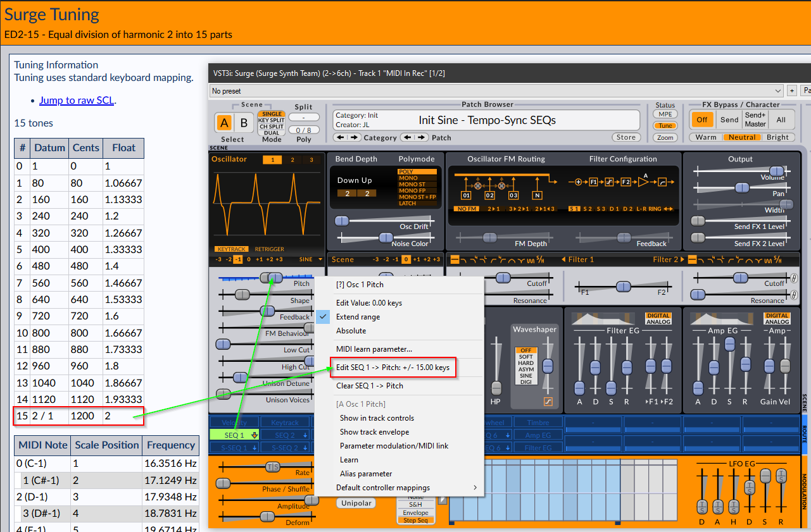Toggle Tune status button
The width and height of the screenshot is (811, 532).
[x=665, y=126]
